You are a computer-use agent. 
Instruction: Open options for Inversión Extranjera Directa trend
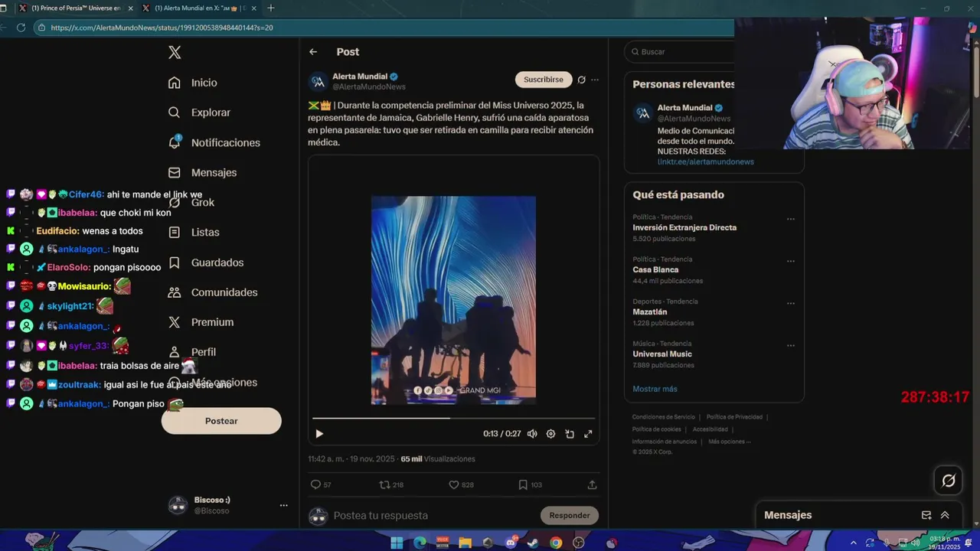pyautogui.click(x=791, y=219)
